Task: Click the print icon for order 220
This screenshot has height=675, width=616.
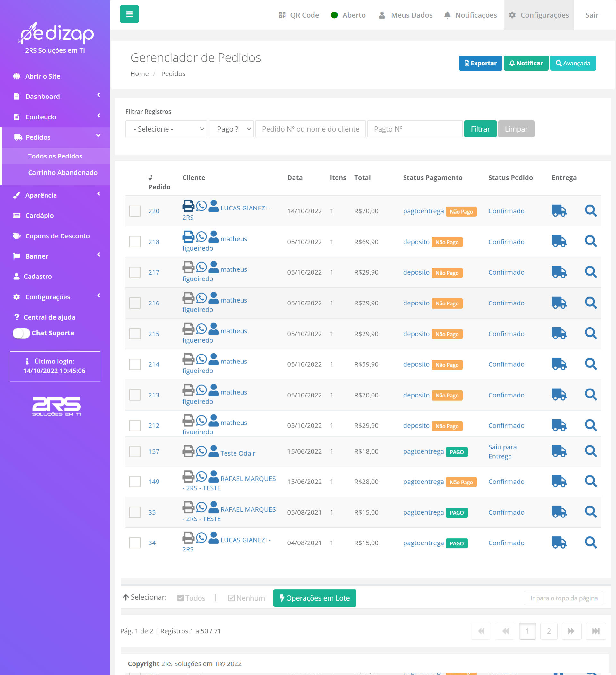Action: (x=188, y=206)
